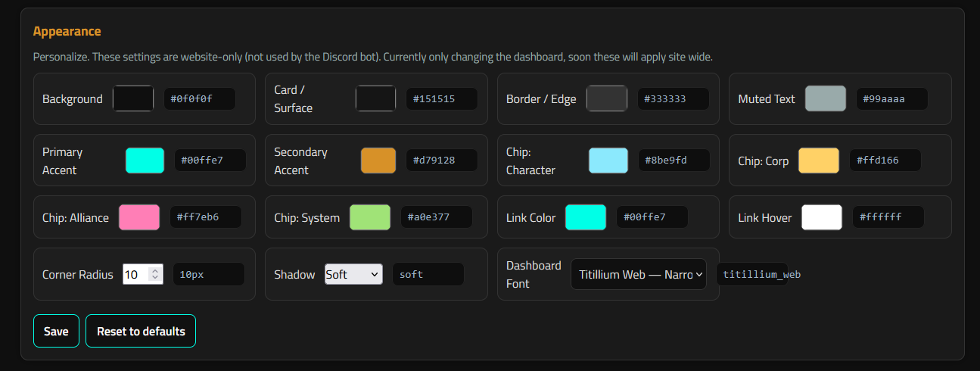The image size is (980, 371).
Task: Expand the Shadow dropdown set to Soft
Action: pyautogui.click(x=353, y=274)
